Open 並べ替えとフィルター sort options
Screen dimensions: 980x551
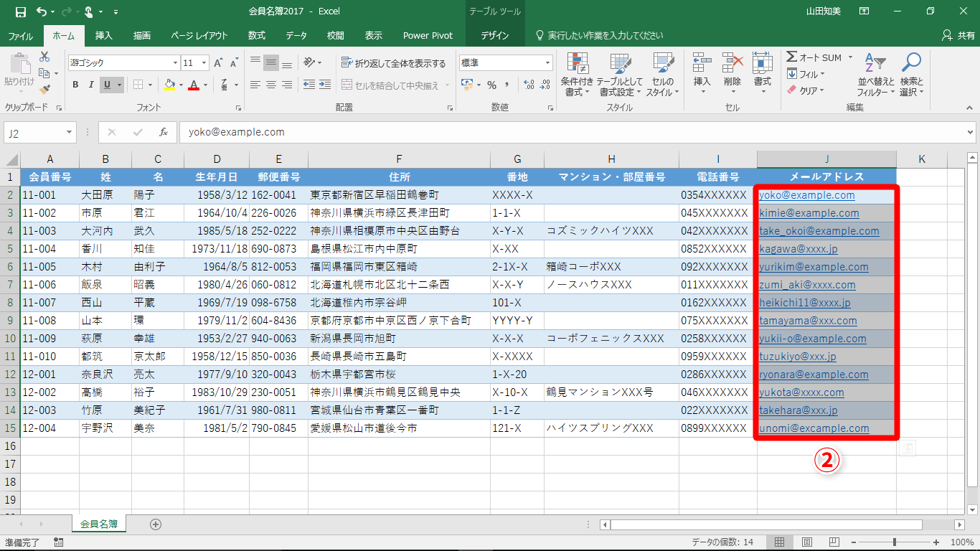[x=876, y=75]
